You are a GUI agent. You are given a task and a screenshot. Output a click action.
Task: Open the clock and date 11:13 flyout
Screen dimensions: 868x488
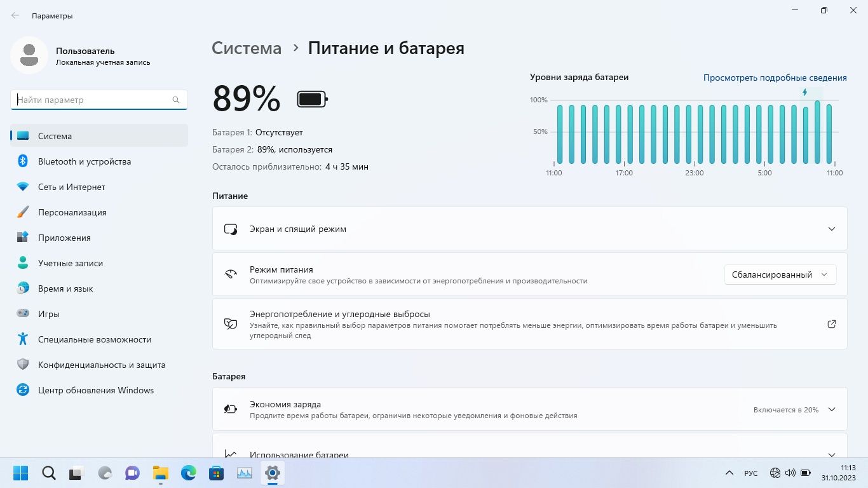click(x=839, y=473)
